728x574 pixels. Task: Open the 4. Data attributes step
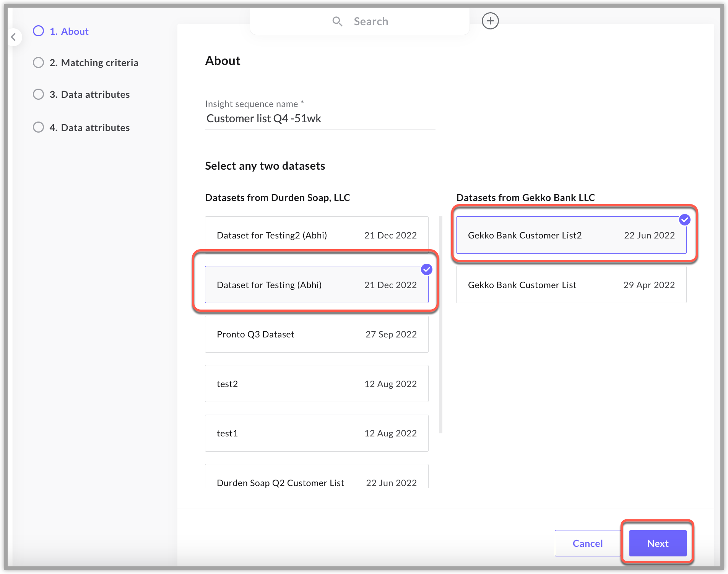click(x=90, y=127)
